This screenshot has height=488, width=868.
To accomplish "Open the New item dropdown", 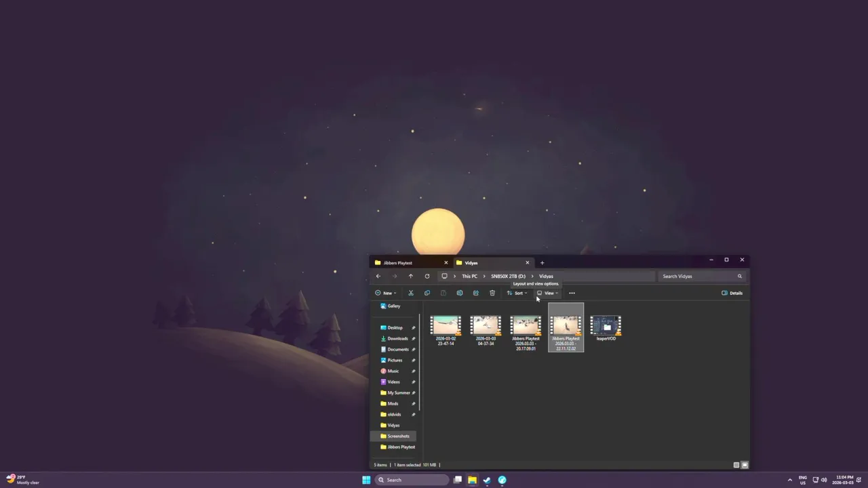I will pyautogui.click(x=386, y=293).
